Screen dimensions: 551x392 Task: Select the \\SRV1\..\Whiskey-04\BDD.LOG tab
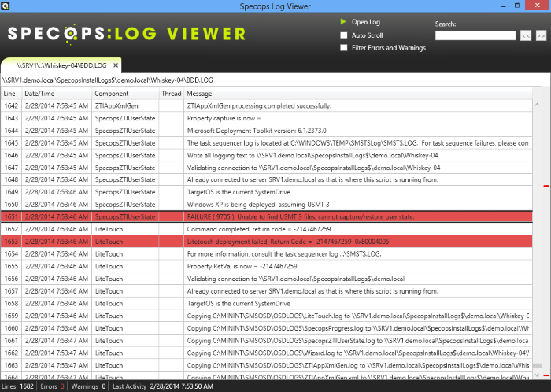click(57, 65)
